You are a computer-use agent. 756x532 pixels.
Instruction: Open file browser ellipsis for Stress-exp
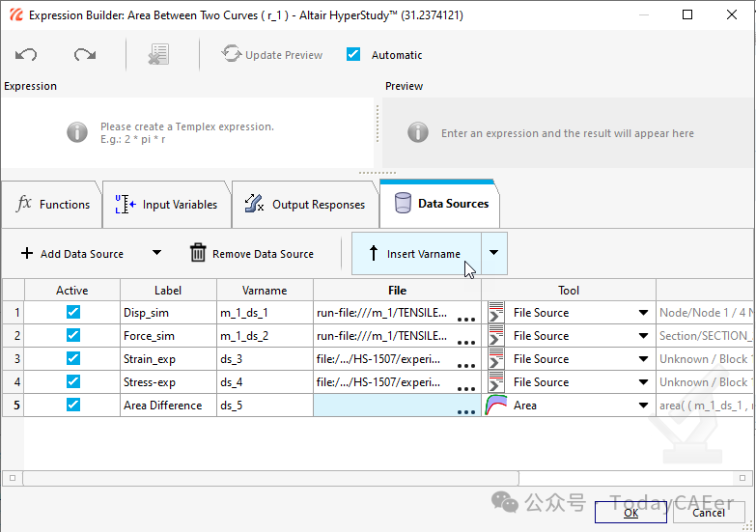click(466, 388)
